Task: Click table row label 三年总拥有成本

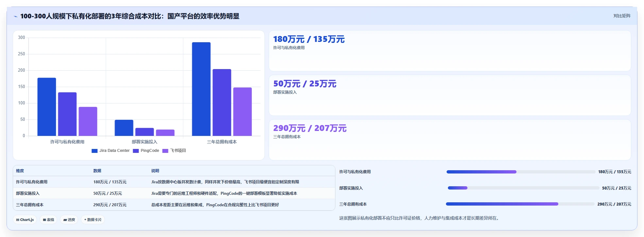Action: [x=30, y=205]
